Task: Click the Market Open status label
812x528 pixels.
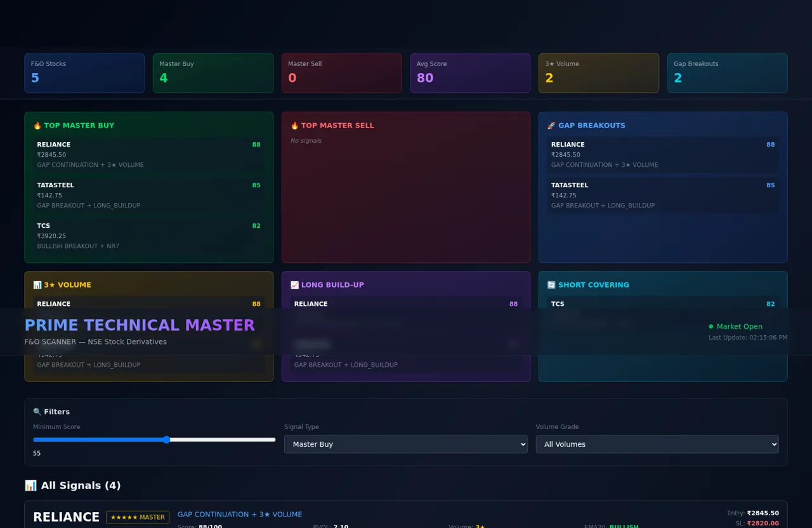Action: coord(740,327)
